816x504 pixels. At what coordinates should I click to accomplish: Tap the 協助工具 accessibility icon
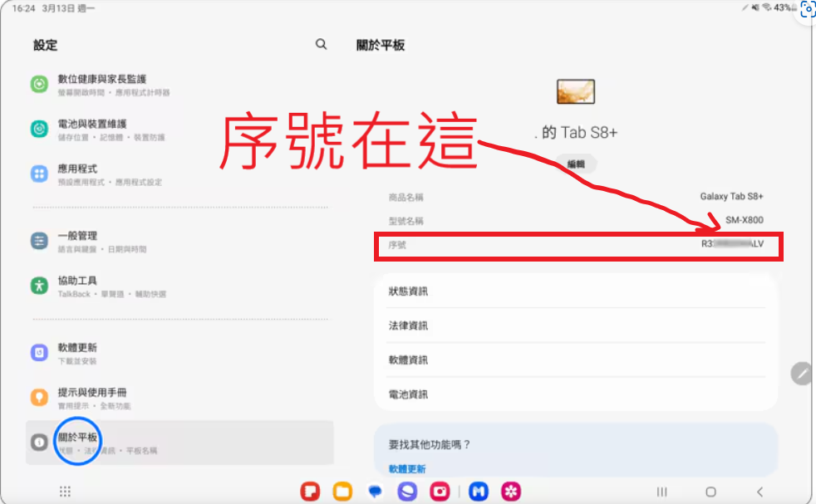coord(39,286)
